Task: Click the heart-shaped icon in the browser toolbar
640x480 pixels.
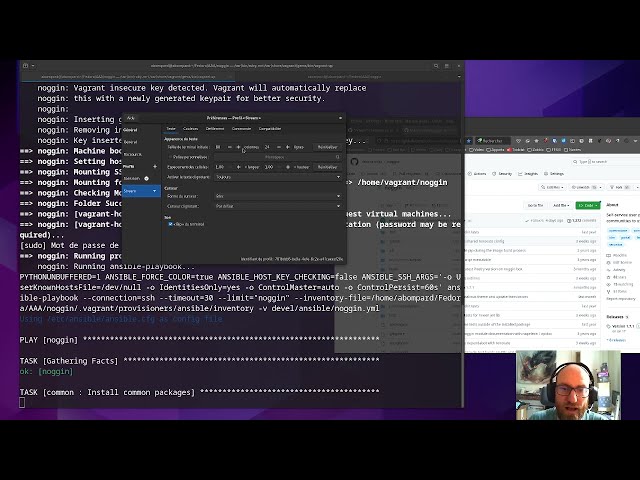Action: point(518,141)
